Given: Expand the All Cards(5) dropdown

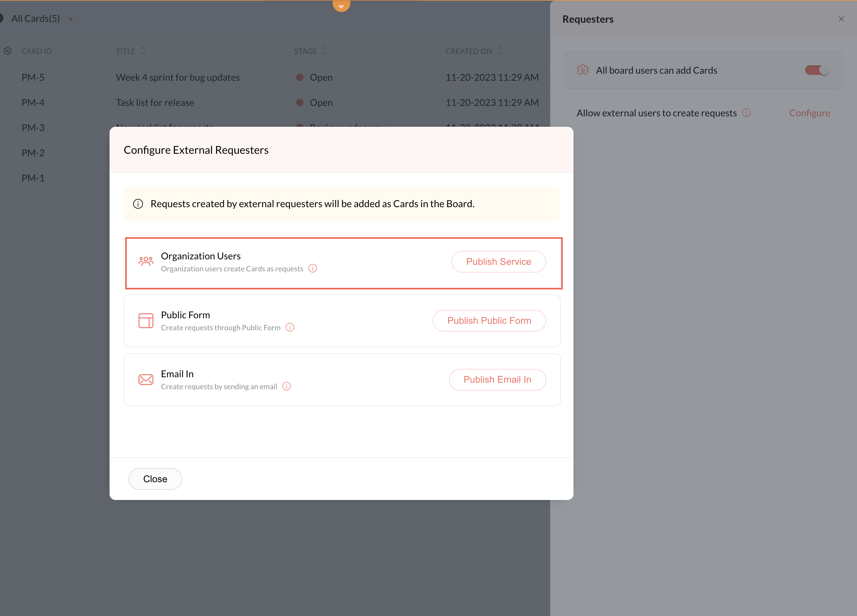Looking at the screenshot, I should pyautogui.click(x=71, y=19).
